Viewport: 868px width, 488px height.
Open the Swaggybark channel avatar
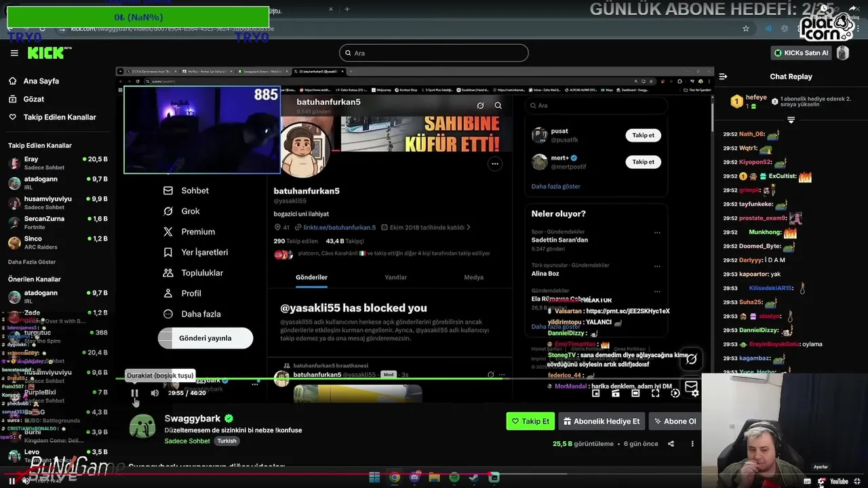[142, 426]
